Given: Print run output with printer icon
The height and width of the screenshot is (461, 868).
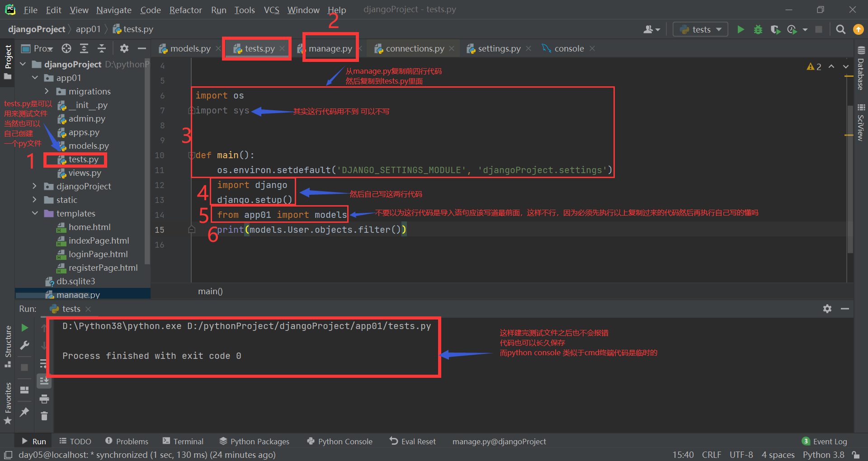Looking at the screenshot, I should (x=44, y=399).
